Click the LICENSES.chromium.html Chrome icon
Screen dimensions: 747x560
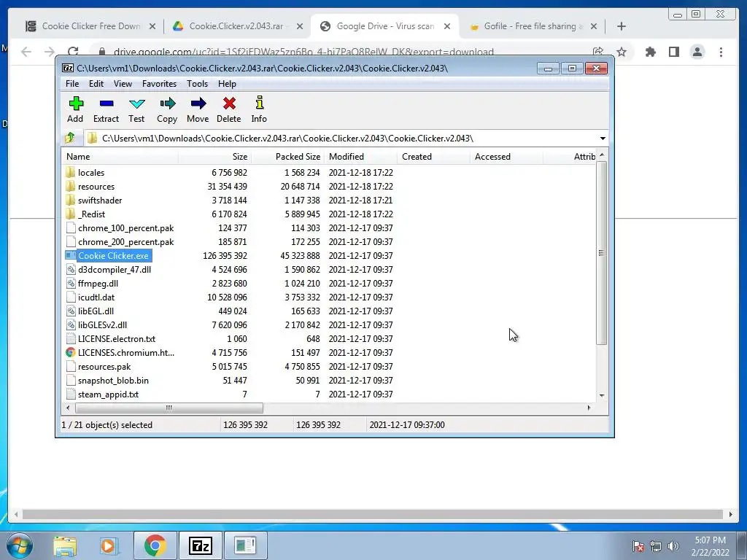71,352
